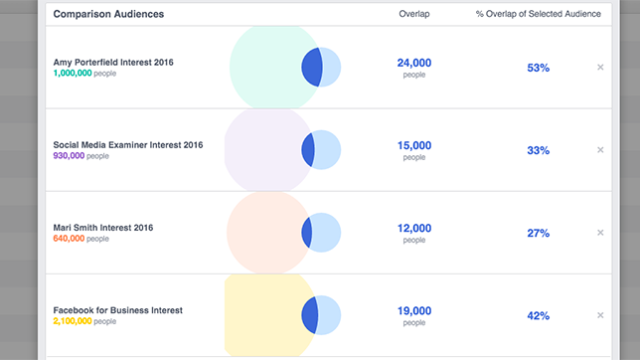Click the 'Overlap' column header
640x360 pixels.
[414, 14]
